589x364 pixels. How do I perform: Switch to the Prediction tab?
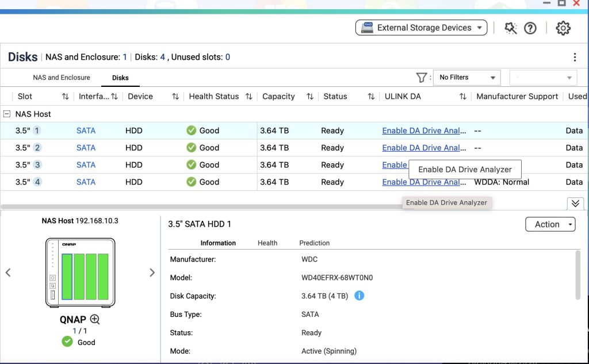(314, 243)
